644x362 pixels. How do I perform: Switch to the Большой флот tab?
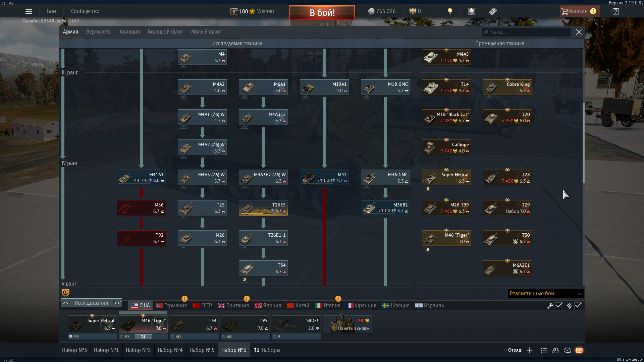(x=165, y=32)
